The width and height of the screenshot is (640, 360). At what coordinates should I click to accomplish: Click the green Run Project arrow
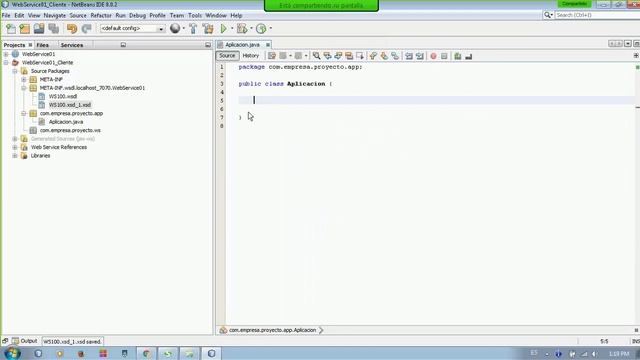pyautogui.click(x=224, y=29)
